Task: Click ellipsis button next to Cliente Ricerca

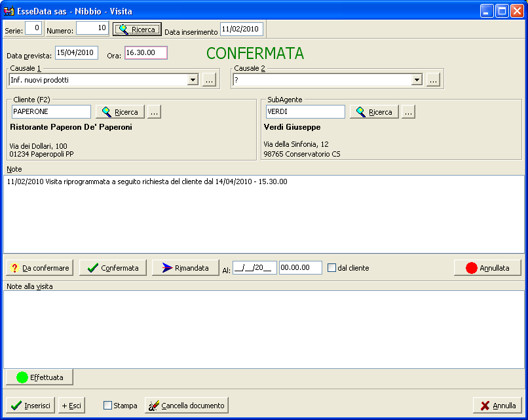Action: [x=154, y=112]
